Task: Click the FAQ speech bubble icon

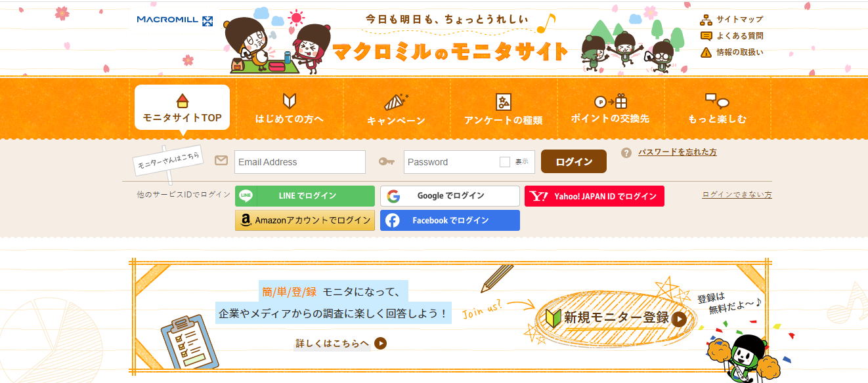Action: tap(706, 36)
